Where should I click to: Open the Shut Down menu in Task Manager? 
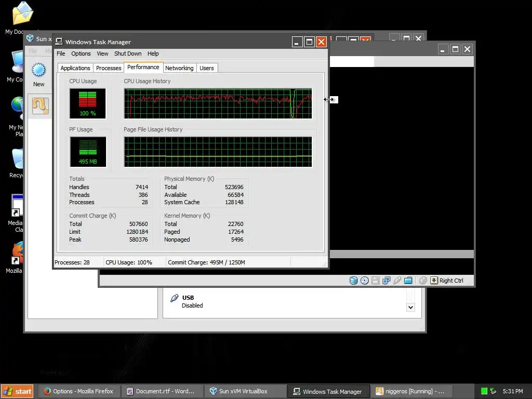click(128, 54)
